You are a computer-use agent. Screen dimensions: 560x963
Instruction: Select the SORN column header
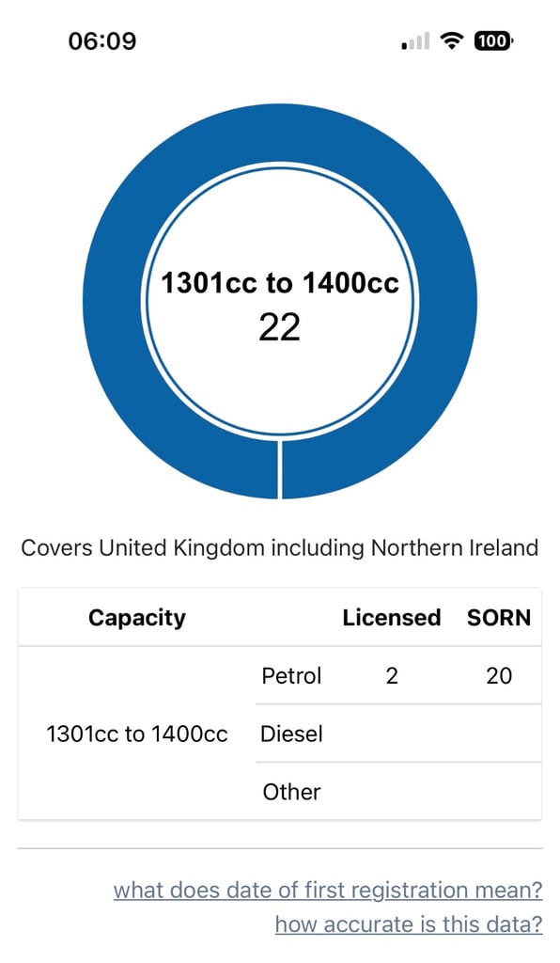coord(499,617)
